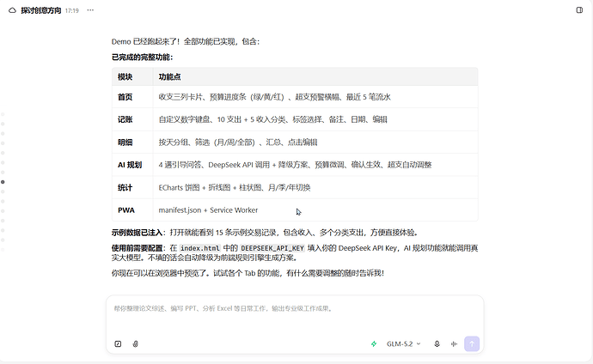The image size is (593, 364).
Task: Click the cell mentioning DeepSeek API 调用
Action: (x=315, y=165)
